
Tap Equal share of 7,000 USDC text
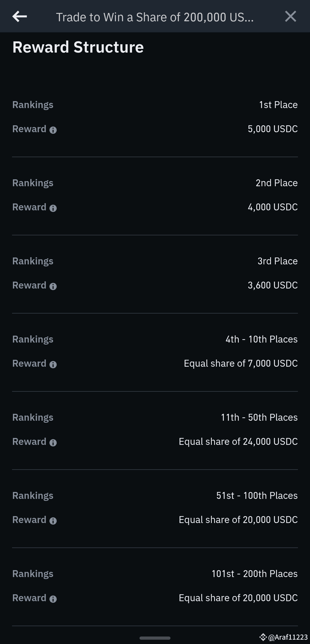tap(241, 364)
